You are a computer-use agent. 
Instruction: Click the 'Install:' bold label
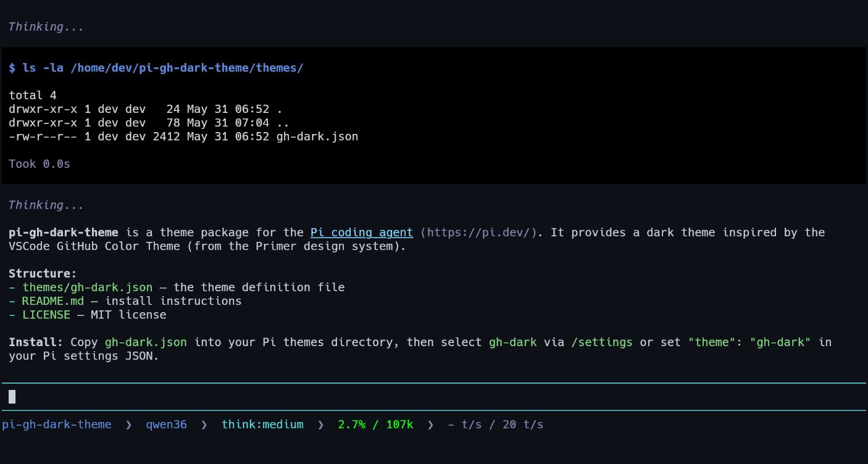point(36,342)
